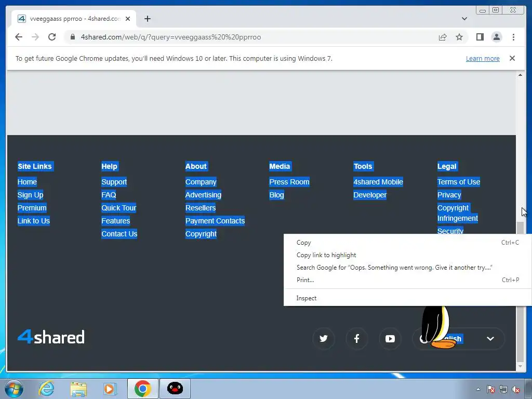Open the Quick Tour link
The width and height of the screenshot is (532, 399).
(119, 208)
